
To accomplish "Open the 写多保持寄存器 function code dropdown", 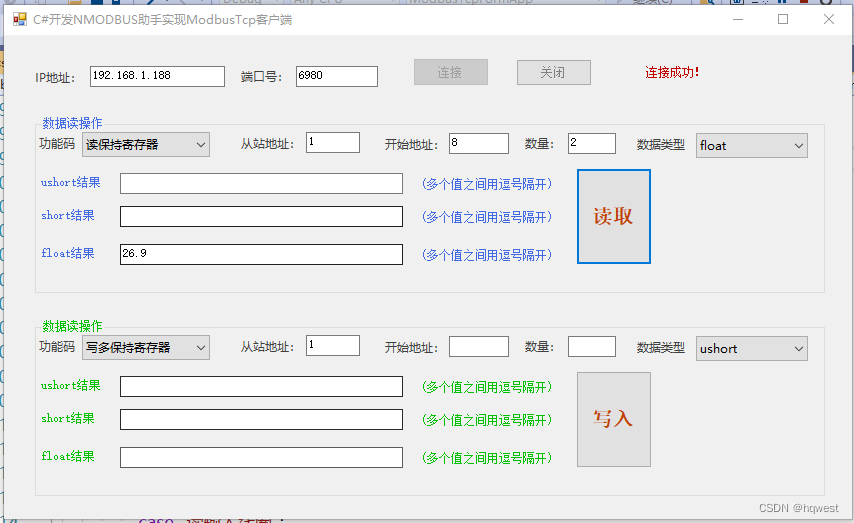I will tap(146, 348).
